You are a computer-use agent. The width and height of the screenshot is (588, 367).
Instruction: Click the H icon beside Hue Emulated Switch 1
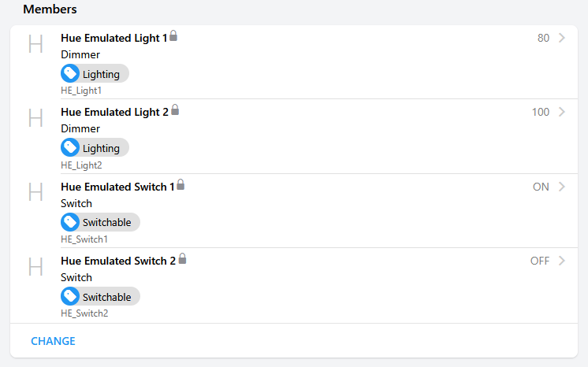[35, 193]
